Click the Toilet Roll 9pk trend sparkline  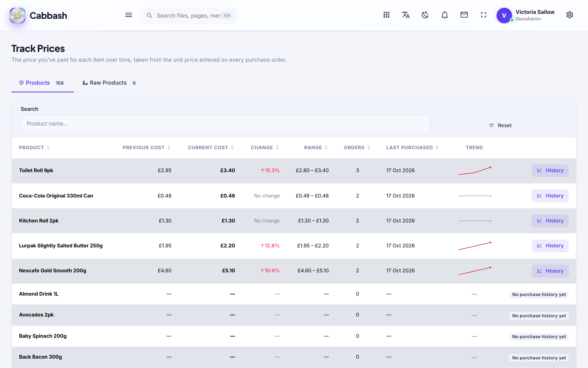[474, 171]
